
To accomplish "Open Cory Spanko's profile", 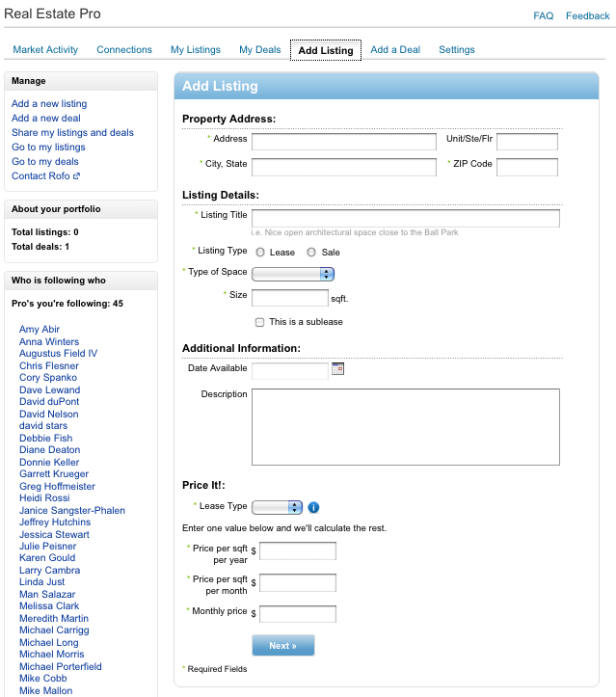I will (48, 377).
